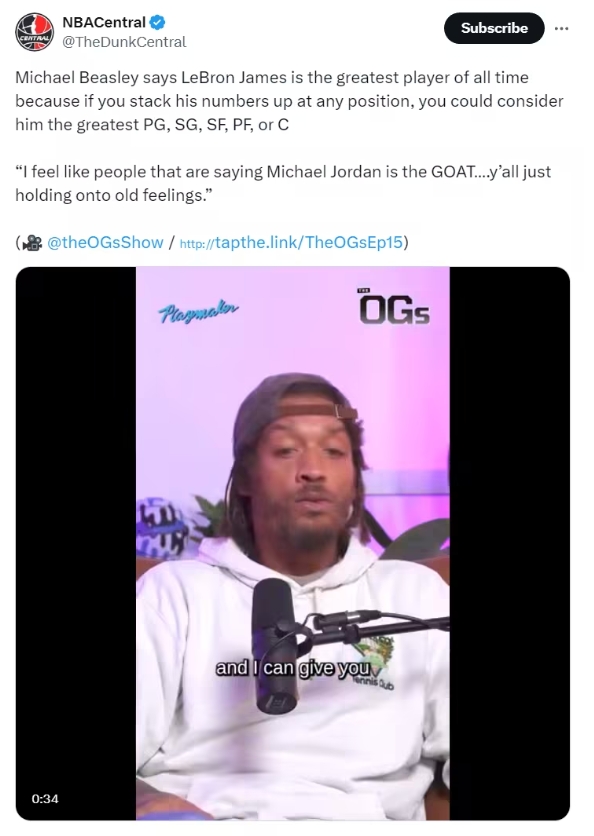594x836 pixels.
Task: Open the three-dot more options menu
Action: [561, 29]
